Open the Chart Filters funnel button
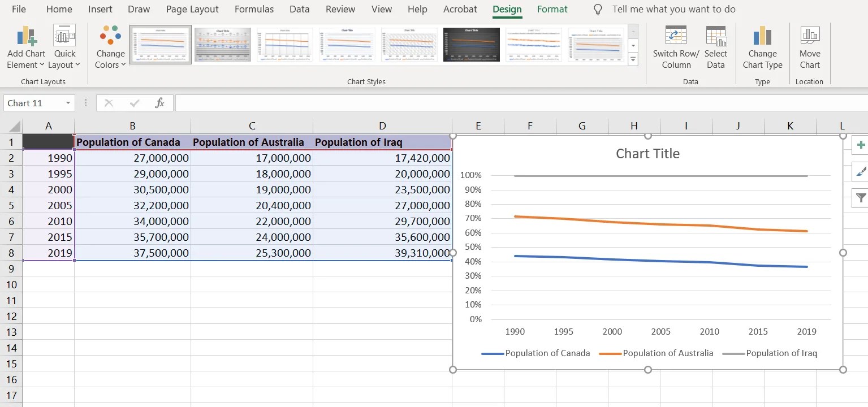This screenshot has height=407, width=868. coord(860,197)
